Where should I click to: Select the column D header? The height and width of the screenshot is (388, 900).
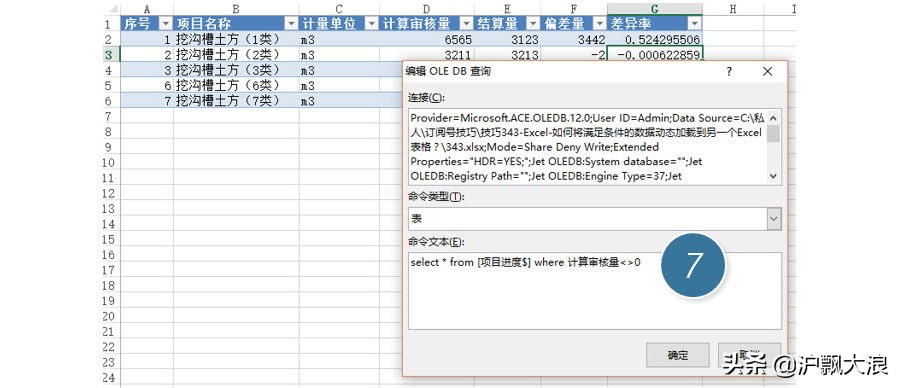[426, 8]
